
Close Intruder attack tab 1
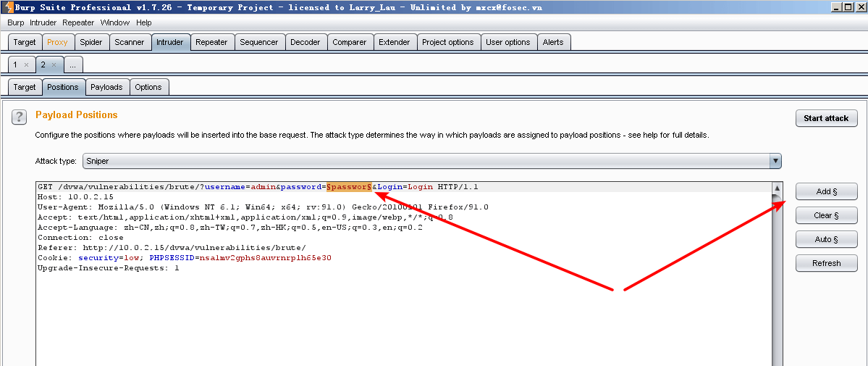click(x=26, y=65)
